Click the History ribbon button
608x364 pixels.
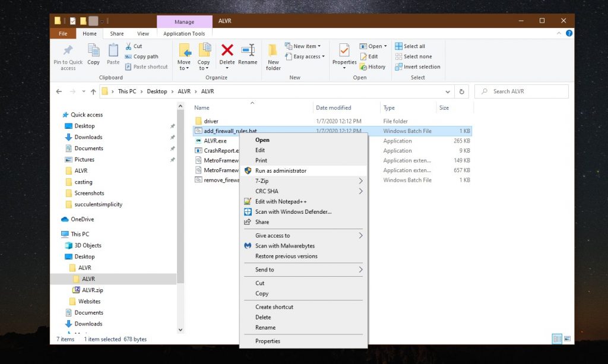tap(373, 67)
